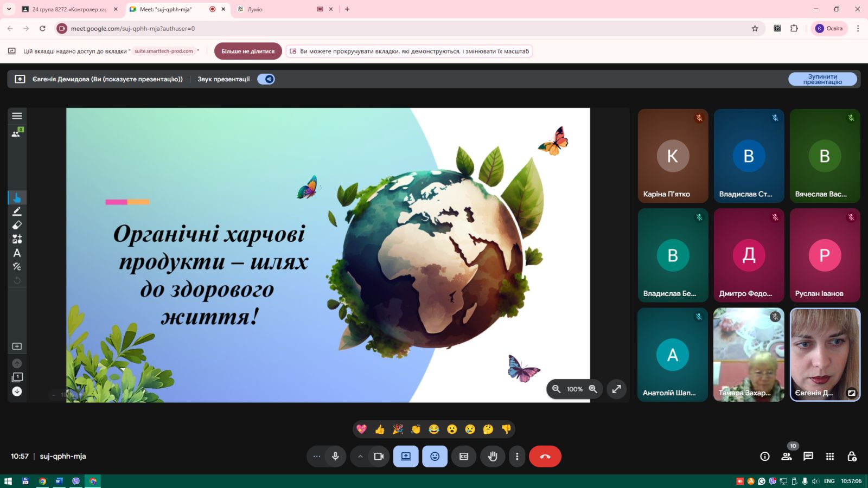Click the raise hand icon
Viewport: 868px width, 488px height.
coord(493,457)
